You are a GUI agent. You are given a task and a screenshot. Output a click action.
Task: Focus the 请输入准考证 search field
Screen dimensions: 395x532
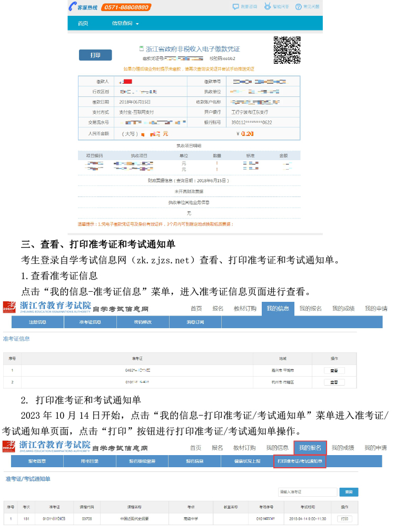tap(308, 492)
